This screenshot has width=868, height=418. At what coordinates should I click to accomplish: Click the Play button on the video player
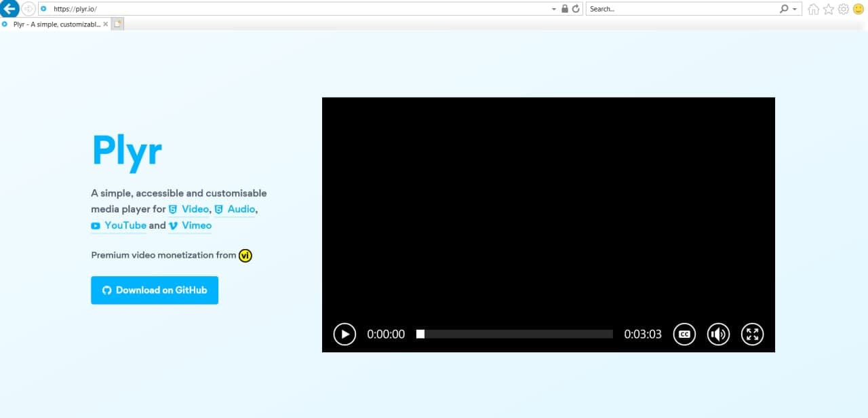tap(344, 334)
